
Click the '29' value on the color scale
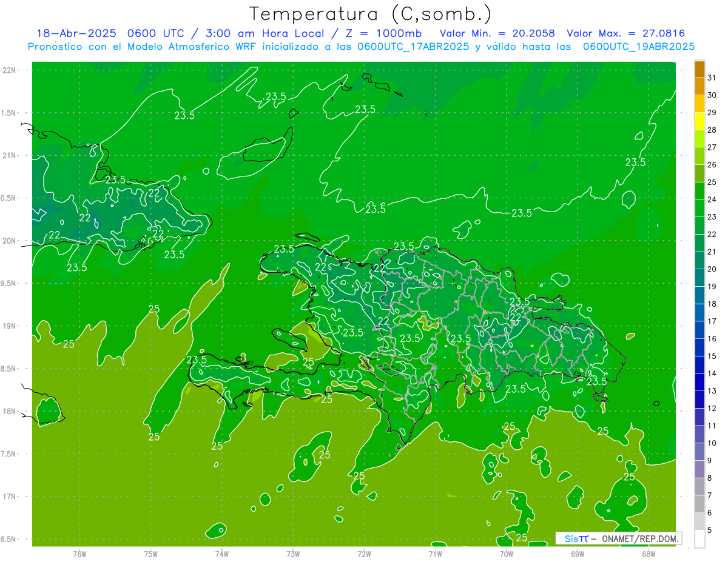point(712,112)
